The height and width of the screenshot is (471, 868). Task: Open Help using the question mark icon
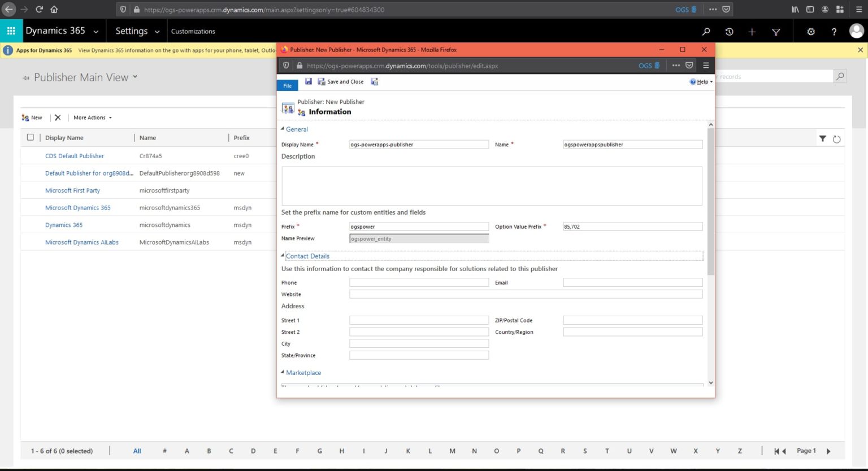834,32
